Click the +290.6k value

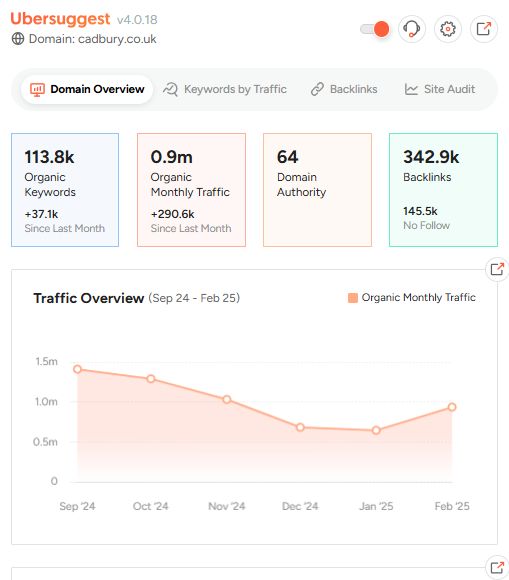pyautogui.click(x=172, y=214)
